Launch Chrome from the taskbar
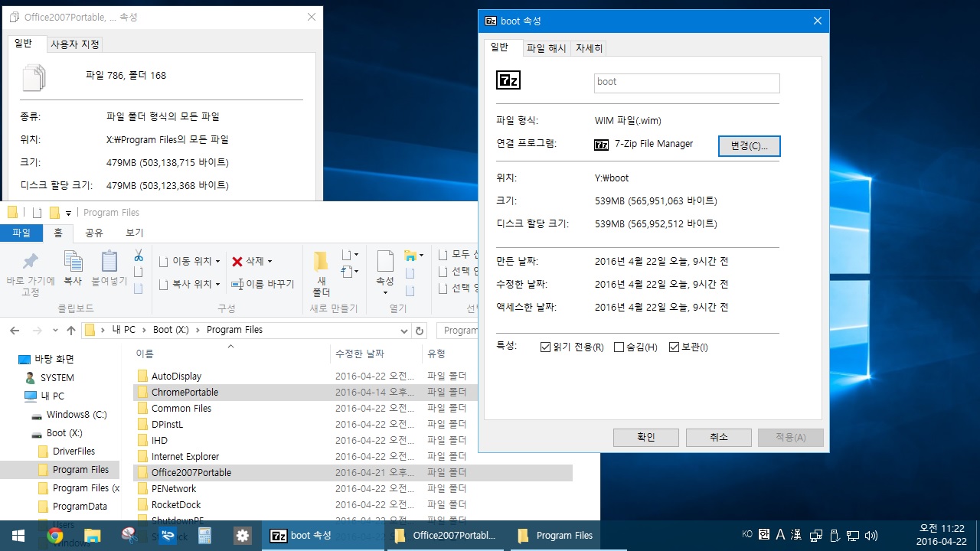The image size is (980, 551). point(54,536)
